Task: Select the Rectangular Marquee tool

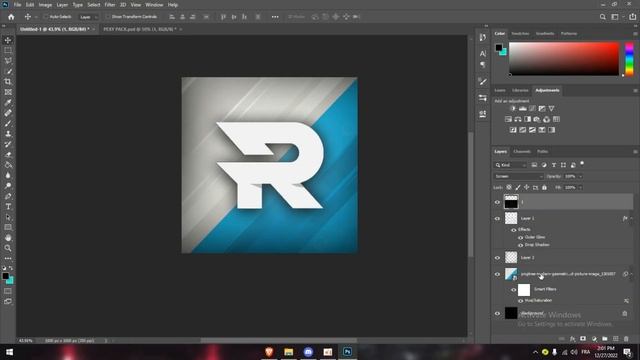Action: [x=8, y=50]
